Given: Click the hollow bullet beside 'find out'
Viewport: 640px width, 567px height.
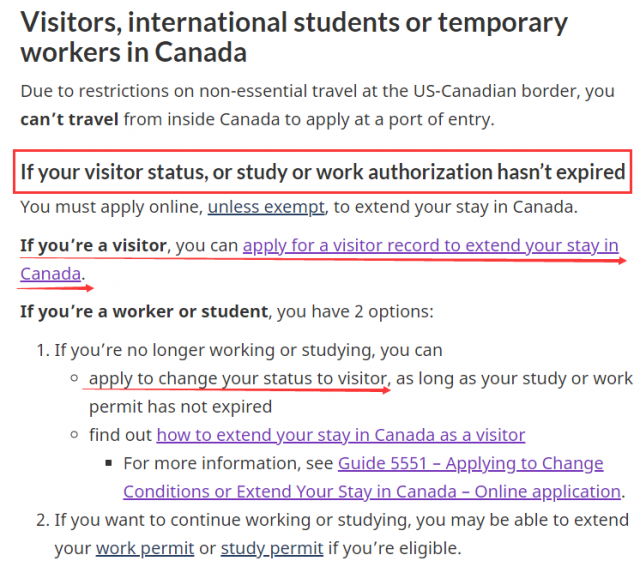Looking at the screenshot, I should click(74, 435).
